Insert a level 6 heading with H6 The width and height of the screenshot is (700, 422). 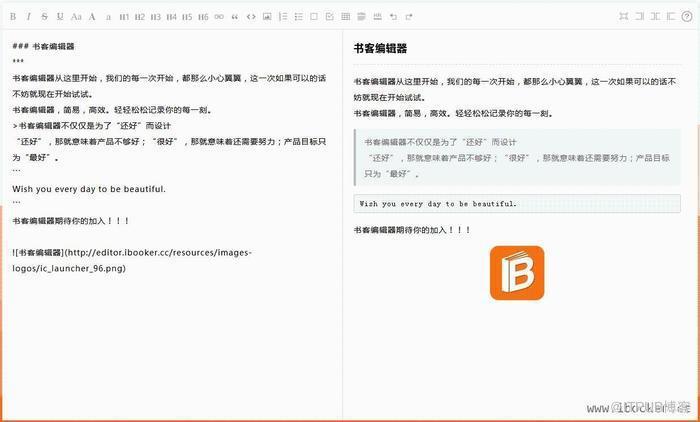click(203, 17)
